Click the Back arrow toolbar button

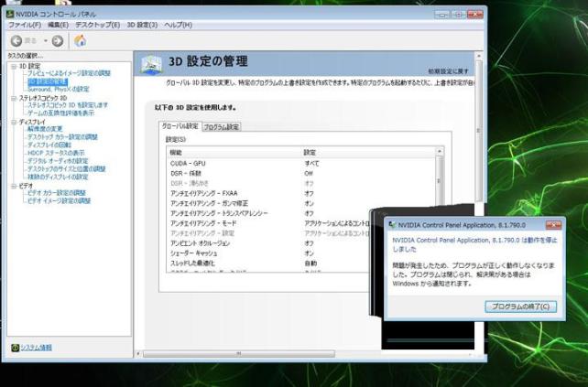click(x=16, y=41)
